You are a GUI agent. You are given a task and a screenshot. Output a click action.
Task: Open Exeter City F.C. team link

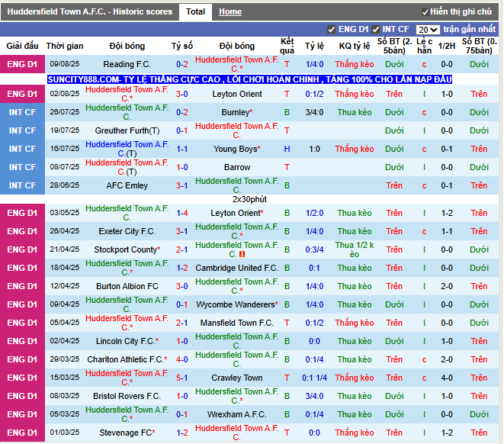coord(127,231)
